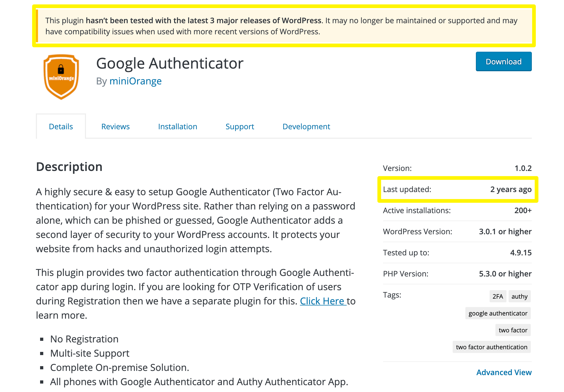The width and height of the screenshot is (564, 392).
Task: Open the Advanced View link
Action: pos(504,372)
